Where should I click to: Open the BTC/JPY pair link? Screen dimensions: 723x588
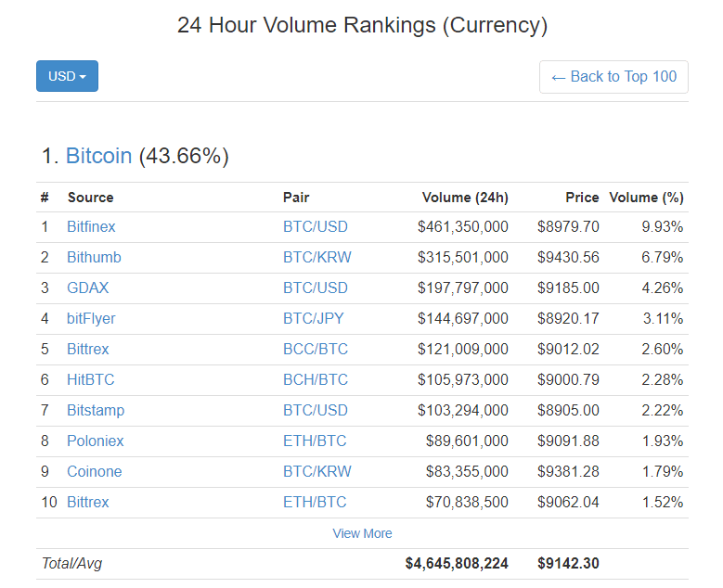(x=313, y=318)
